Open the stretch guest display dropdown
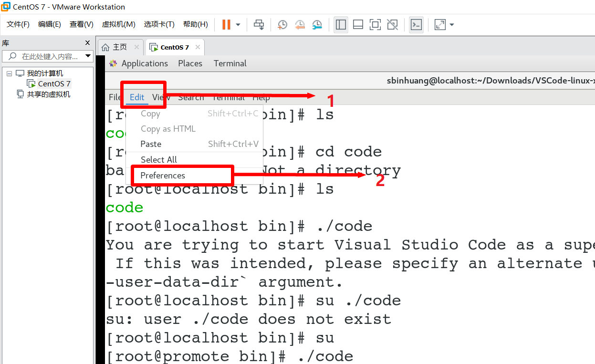Screen dimensions: 595x364 click(x=450, y=24)
